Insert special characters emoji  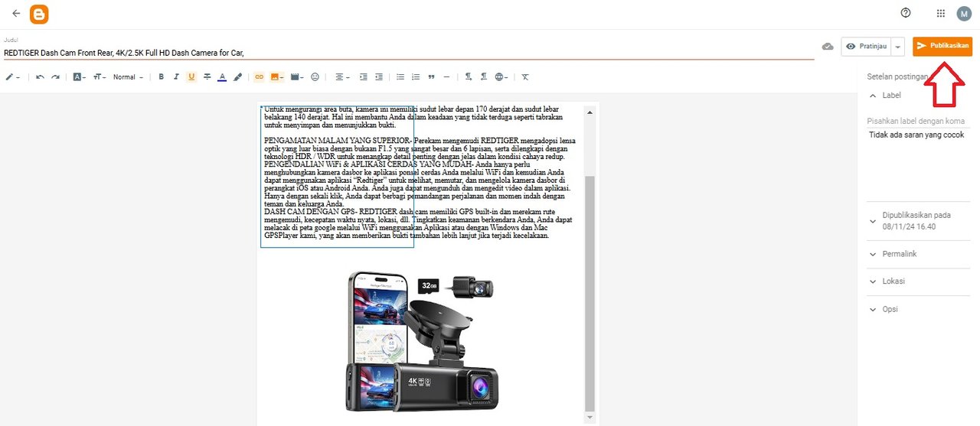(315, 77)
